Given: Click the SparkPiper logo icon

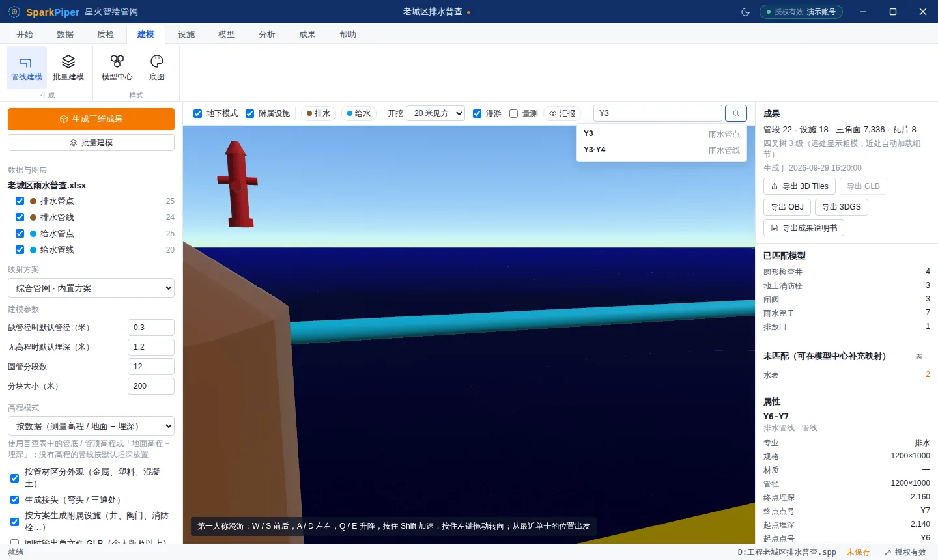Looking at the screenshot, I should coord(14,12).
